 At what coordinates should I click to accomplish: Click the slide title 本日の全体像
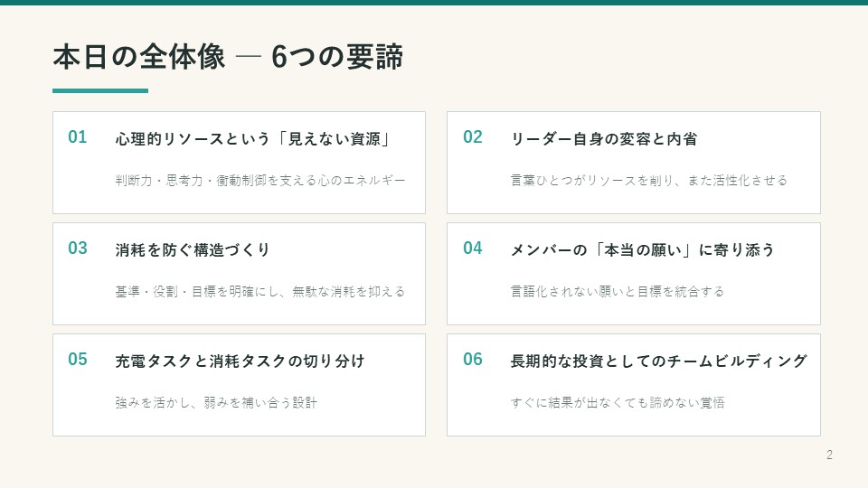click(139, 57)
